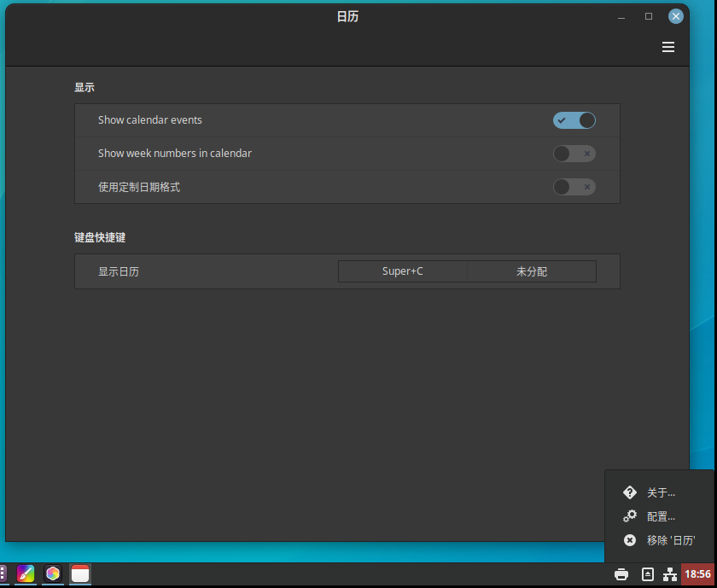Open the network connections tray icon
The width and height of the screenshot is (717, 588).
tap(670, 574)
